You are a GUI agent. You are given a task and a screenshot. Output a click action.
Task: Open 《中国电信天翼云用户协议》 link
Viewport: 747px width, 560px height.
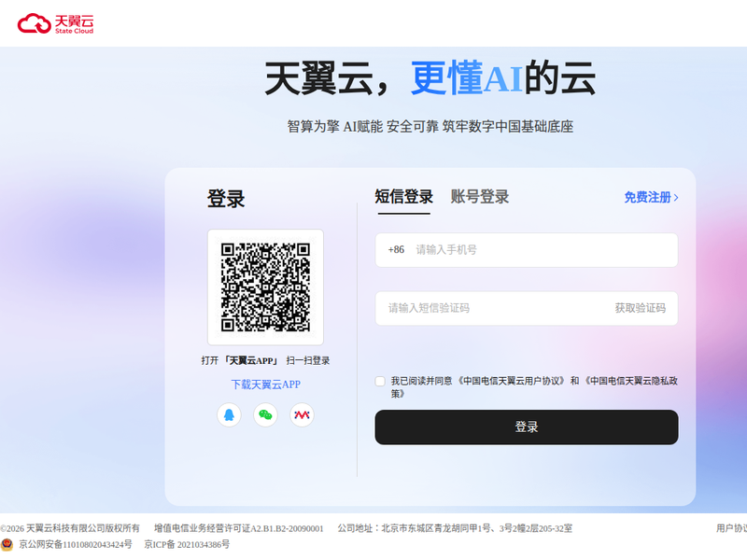[x=511, y=381]
